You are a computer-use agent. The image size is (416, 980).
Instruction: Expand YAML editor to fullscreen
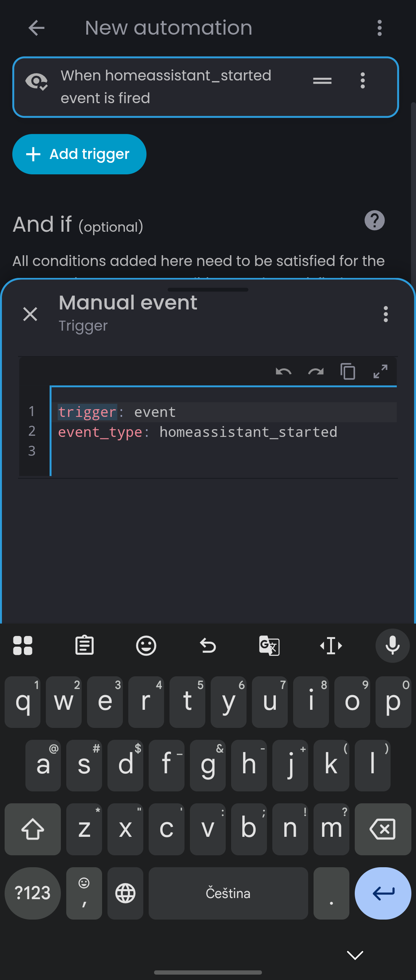(380, 372)
